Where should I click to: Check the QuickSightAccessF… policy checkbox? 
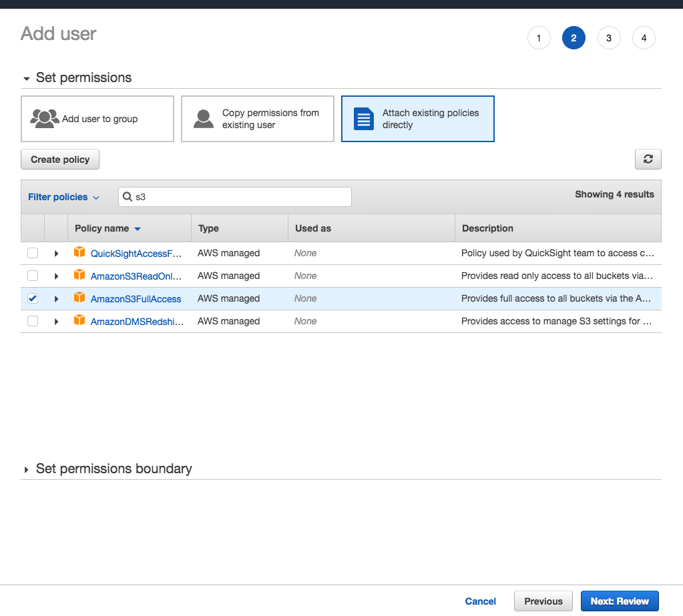coord(33,253)
